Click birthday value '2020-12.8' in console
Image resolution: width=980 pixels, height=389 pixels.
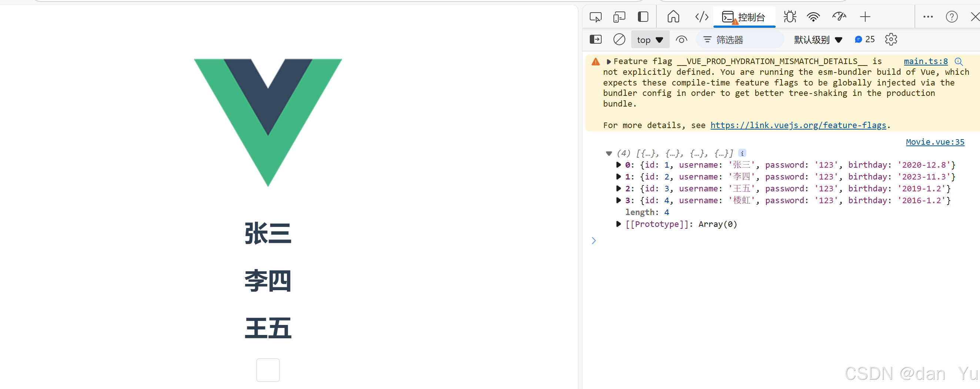tap(924, 165)
